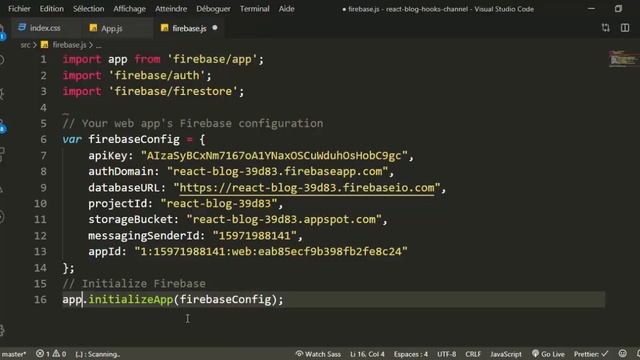The image size is (640, 360).
Task: Open the Aide menu
Action: [x=287, y=9]
